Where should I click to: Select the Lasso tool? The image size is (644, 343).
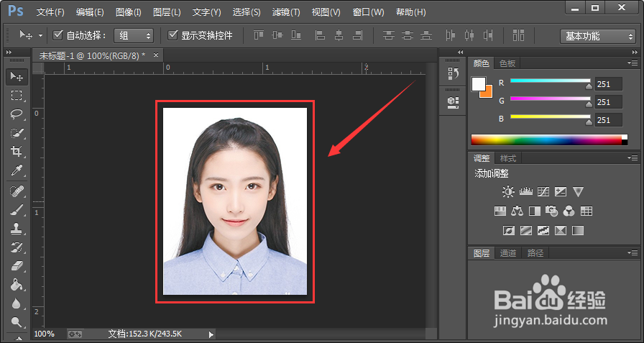[17, 114]
